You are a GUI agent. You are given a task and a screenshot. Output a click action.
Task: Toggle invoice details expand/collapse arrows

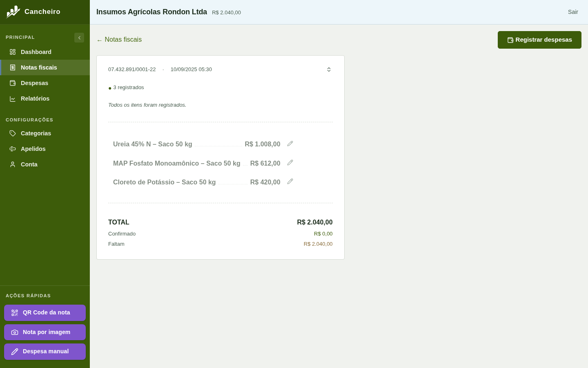tap(329, 70)
